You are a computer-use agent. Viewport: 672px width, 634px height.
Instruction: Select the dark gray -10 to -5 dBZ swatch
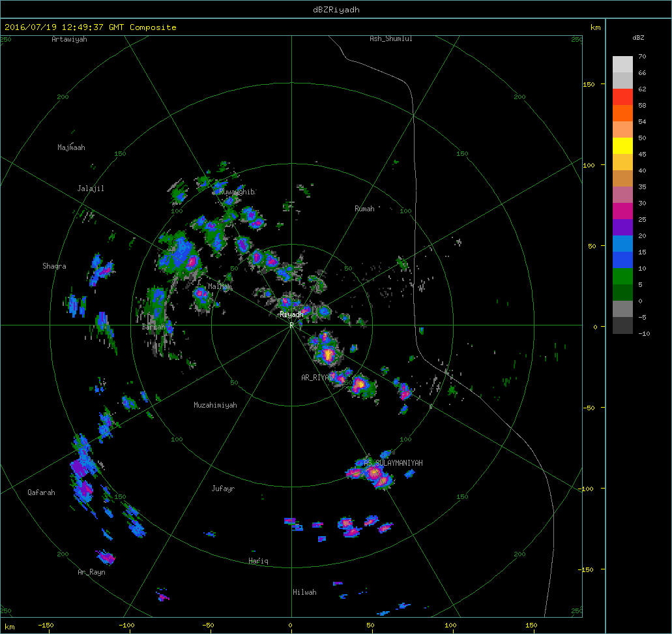coord(622,325)
